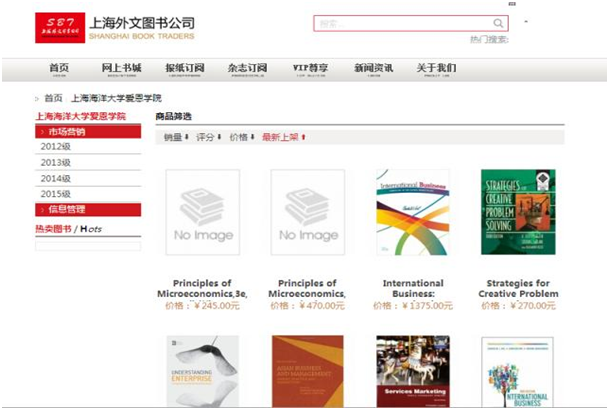Open the 网上书城 menu
Image resolution: width=609 pixels, height=410 pixels.
tap(122, 69)
